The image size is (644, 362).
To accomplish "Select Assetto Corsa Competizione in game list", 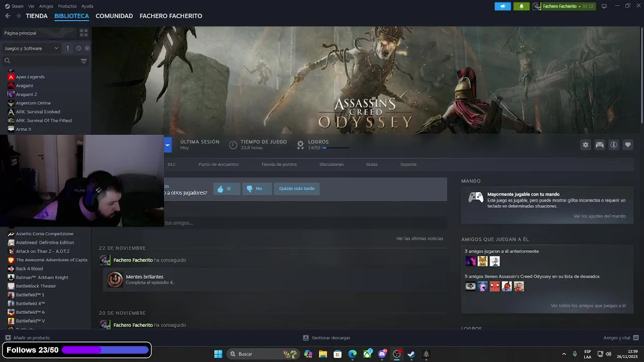I will 44,234.
